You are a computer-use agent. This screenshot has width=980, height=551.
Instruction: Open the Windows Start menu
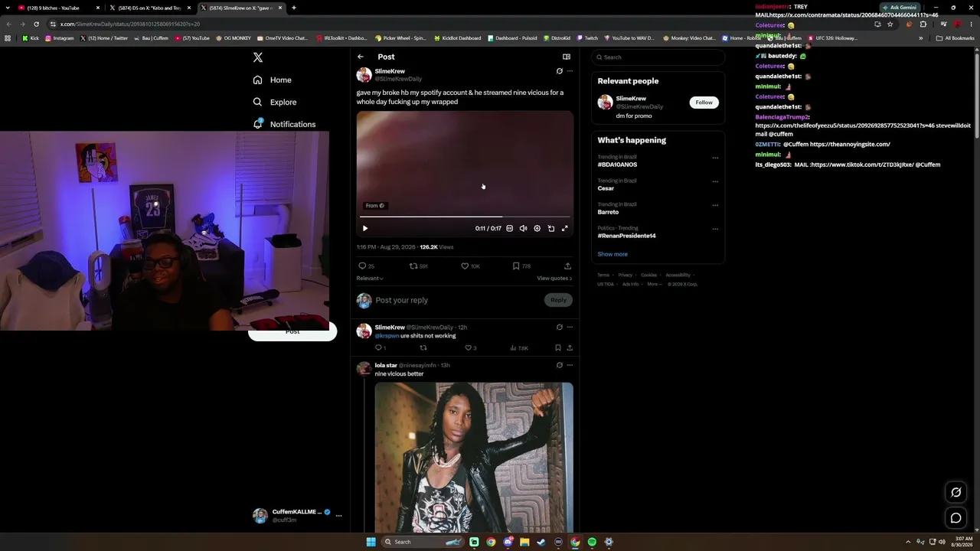[x=371, y=542]
